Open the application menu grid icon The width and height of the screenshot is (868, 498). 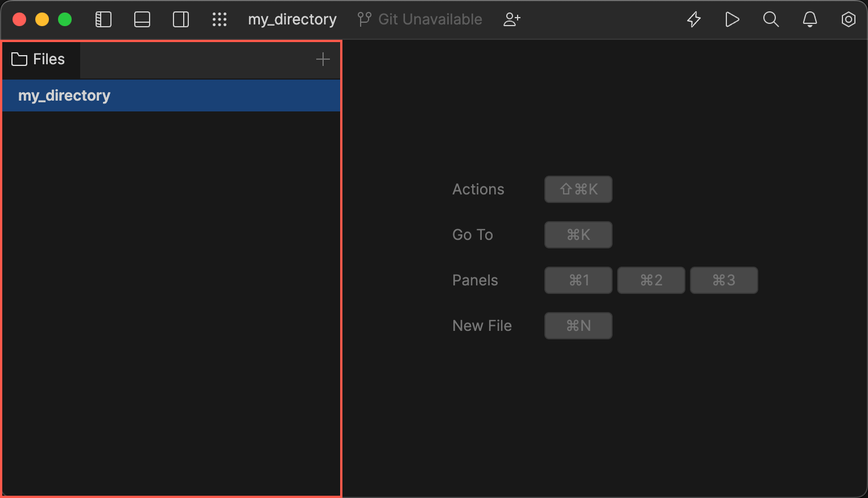[x=220, y=19]
